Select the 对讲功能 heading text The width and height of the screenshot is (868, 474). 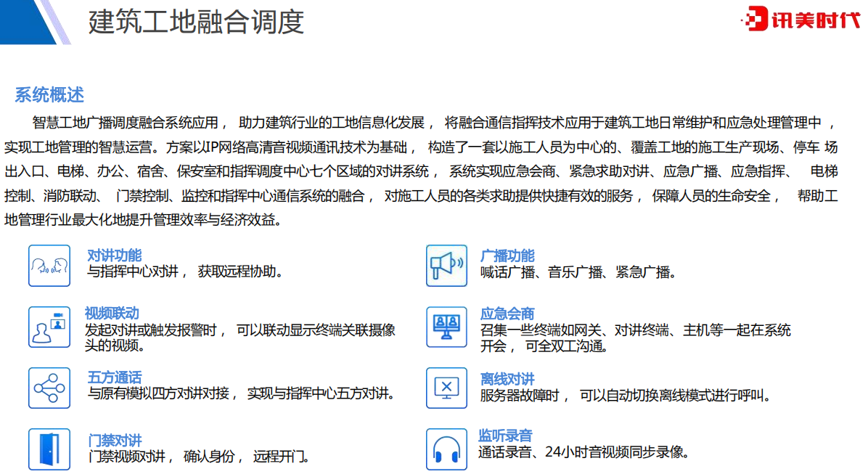point(114,256)
